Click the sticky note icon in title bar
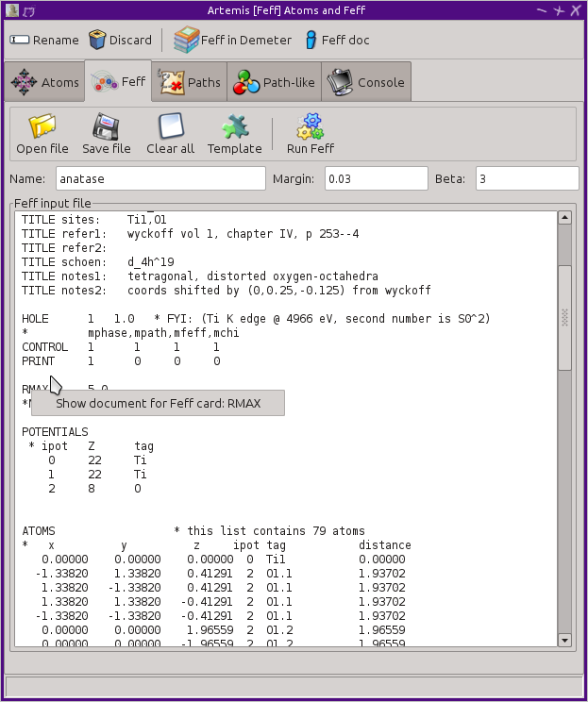 coord(28,10)
